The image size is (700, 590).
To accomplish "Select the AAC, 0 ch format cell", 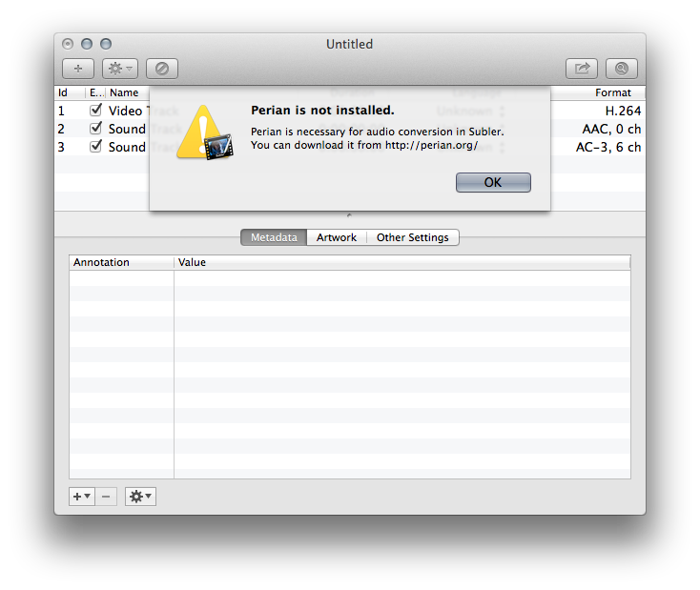I will click(x=611, y=129).
